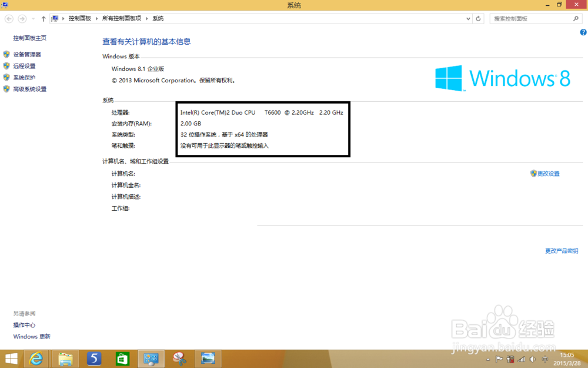Click the network signal tray icon
Screen dimensions: 588x368
click(x=521, y=359)
